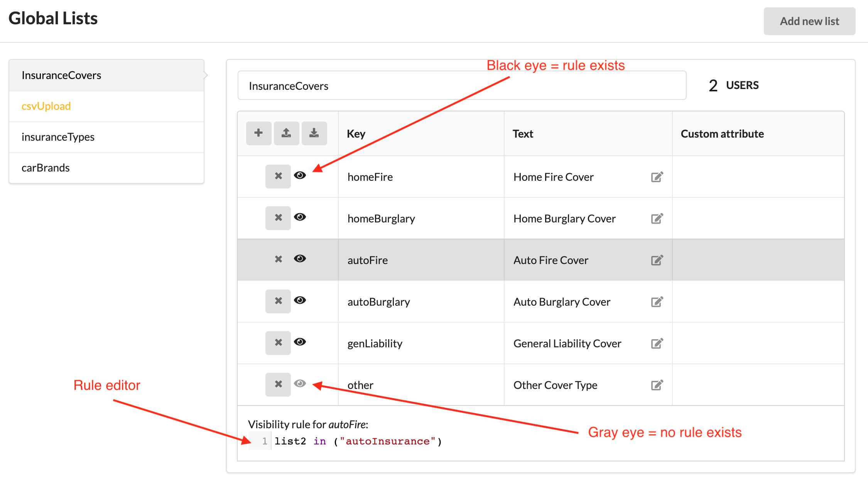Click the upload list icon
The width and height of the screenshot is (868, 483).
pyautogui.click(x=286, y=133)
